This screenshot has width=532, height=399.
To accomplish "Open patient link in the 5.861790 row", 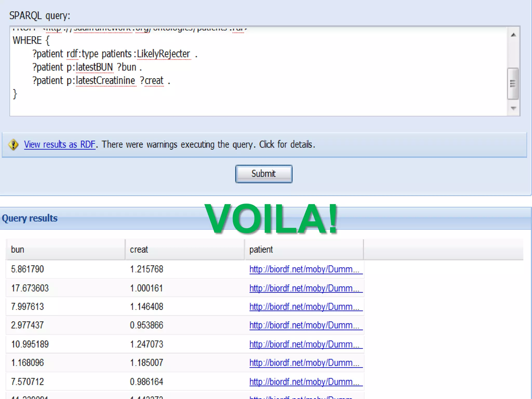I will [x=306, y=269].
